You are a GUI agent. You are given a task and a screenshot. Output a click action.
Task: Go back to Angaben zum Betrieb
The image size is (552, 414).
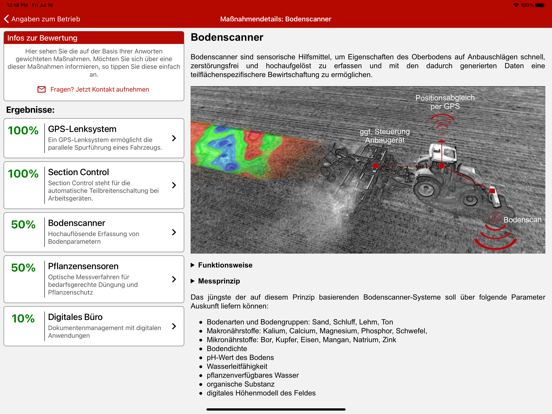42,19
